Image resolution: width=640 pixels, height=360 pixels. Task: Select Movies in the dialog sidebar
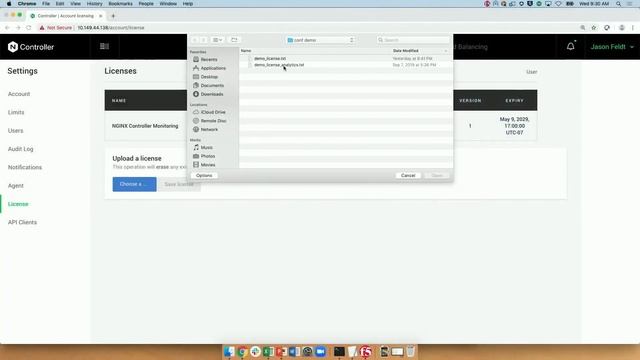pyautogui.click(x=208, y=165)
